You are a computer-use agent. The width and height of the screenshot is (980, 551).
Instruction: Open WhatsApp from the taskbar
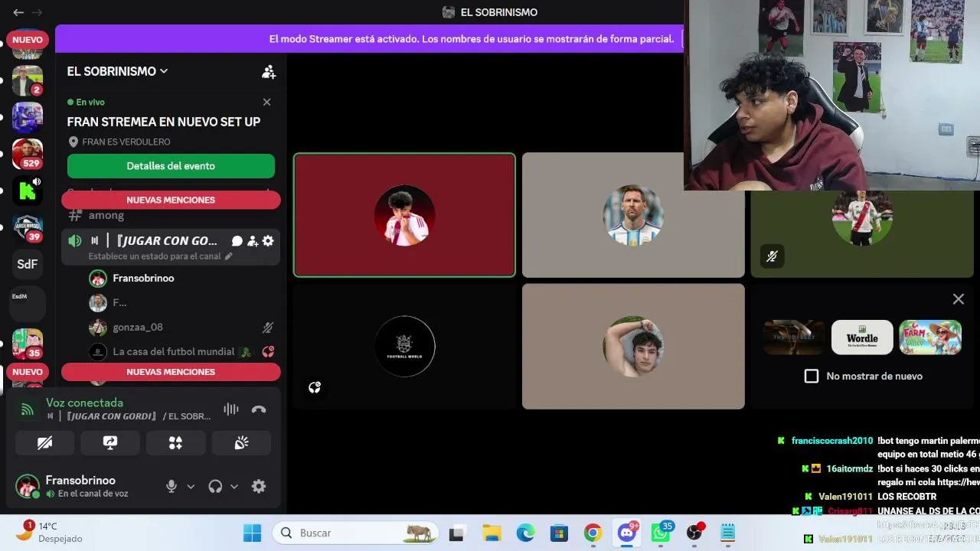coord(661,533)
